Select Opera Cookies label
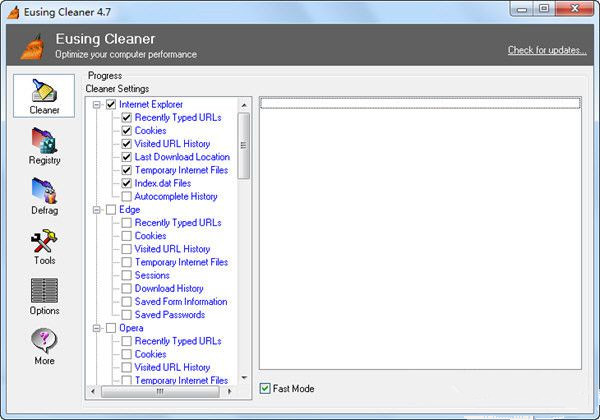Viewport: 600px width, 420px height. click(x=150, y=354)
